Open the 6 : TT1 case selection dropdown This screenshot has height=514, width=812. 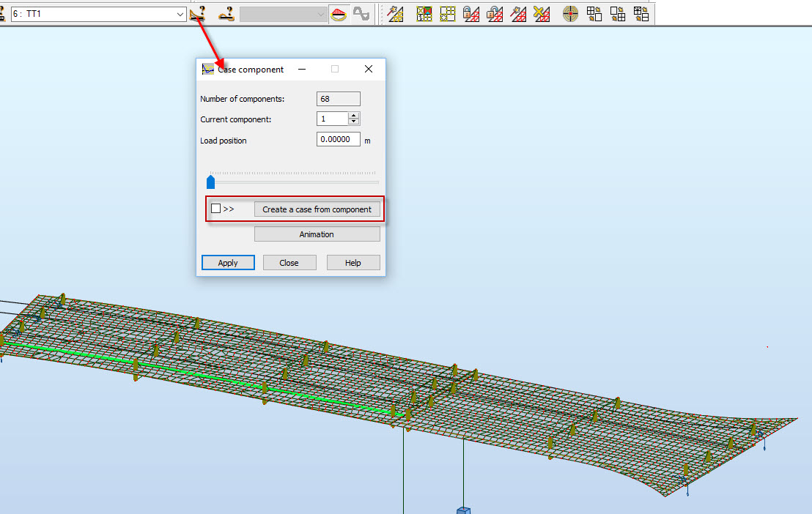point(178,13)
